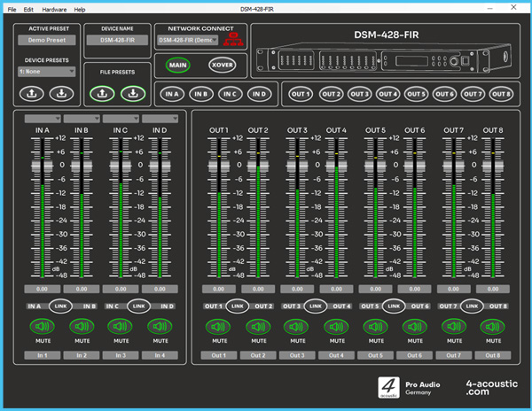Mute the OUT 8 channel
Viewport: 532px width, 411px height.
[x=492, y=326]
